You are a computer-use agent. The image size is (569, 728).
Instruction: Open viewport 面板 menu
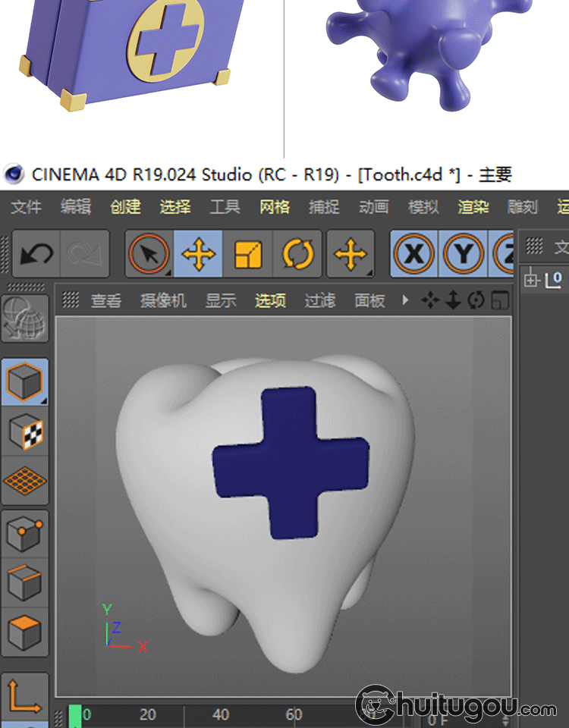369,300
